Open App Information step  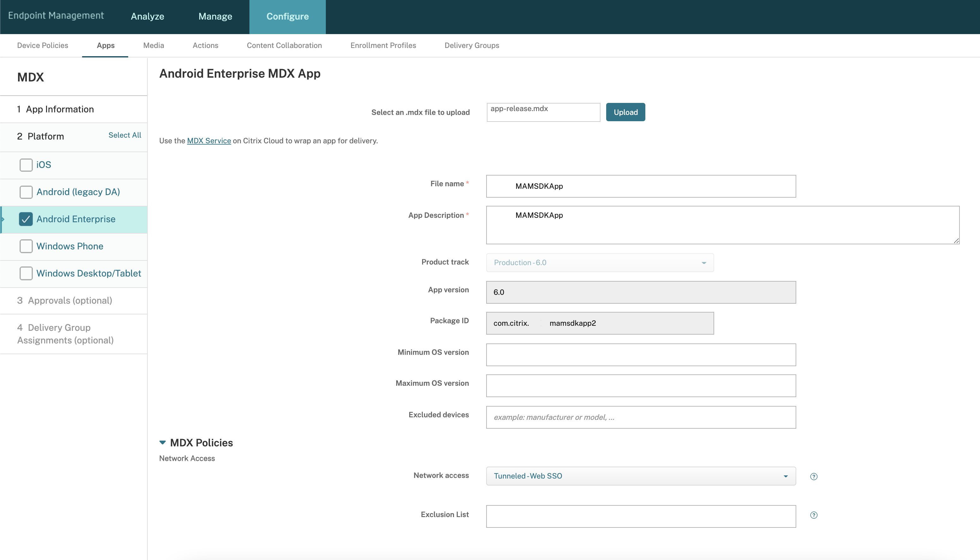click(60, 109)
